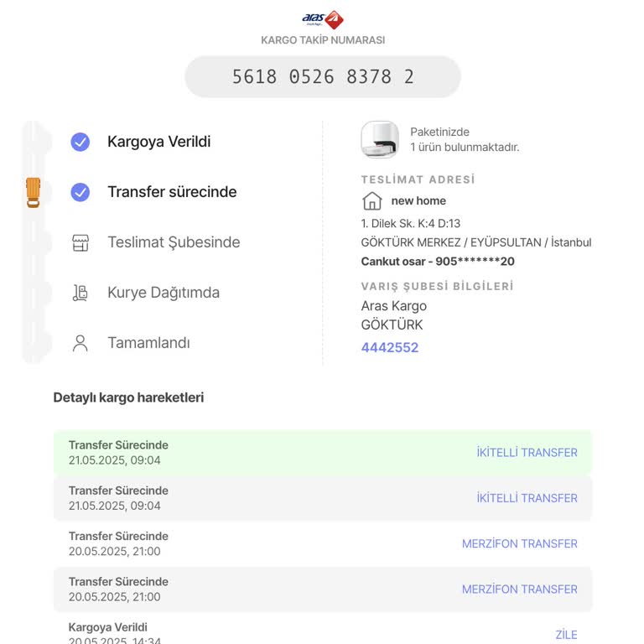Click 'Paketinizde 1 ürün bulunmaktadır' text
The image size is (644, 644).
click(x=465, y=140)
